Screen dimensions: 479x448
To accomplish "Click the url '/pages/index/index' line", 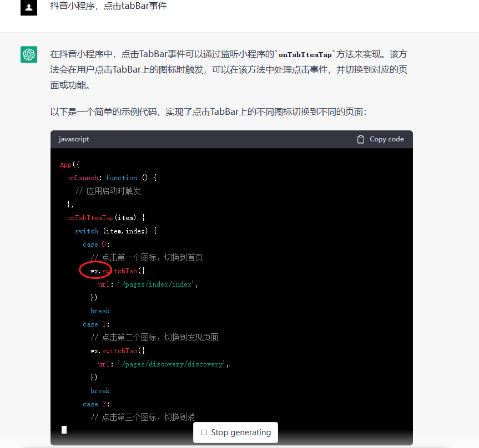I will [x=148, y=284].
